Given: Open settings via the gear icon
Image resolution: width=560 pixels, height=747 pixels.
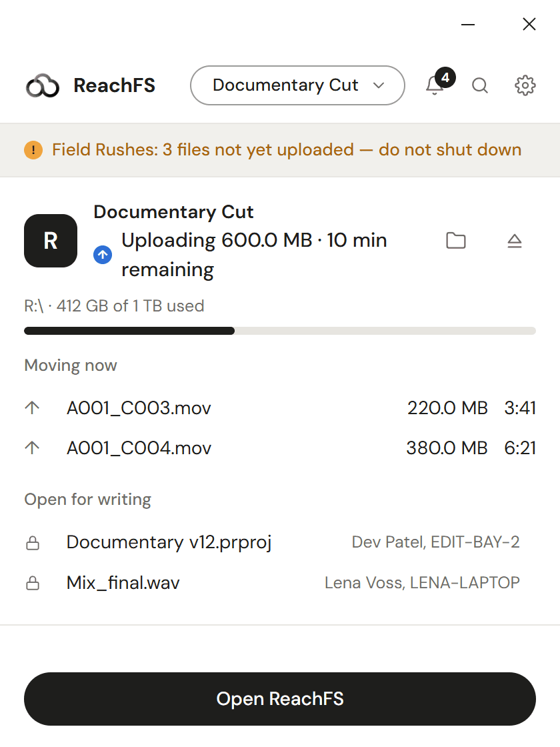Looking at the screenshot, I should click(525, 85).
